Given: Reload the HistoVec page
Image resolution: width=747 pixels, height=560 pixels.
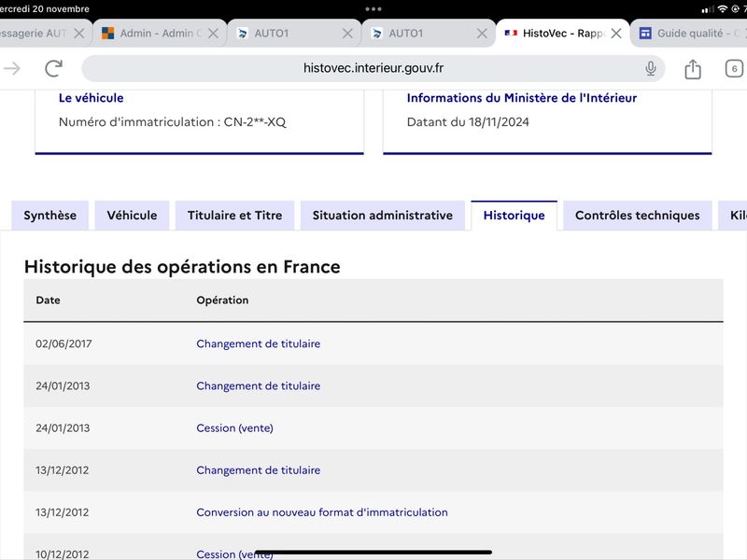Looking at the screenshot, I should pyautogui.click(x=53, y=68).
